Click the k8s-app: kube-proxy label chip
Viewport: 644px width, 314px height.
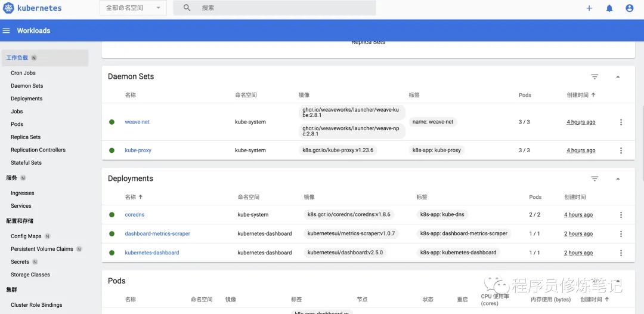tap(436, 150)
